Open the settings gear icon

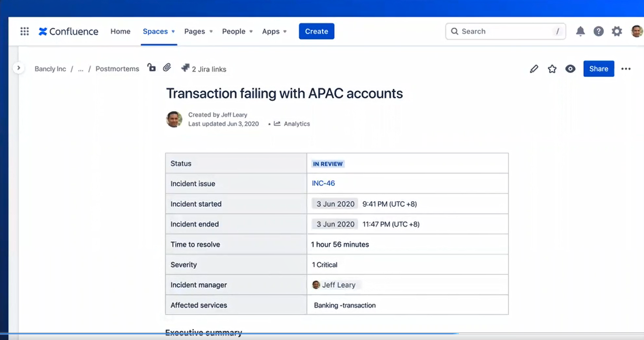point(617,31)
